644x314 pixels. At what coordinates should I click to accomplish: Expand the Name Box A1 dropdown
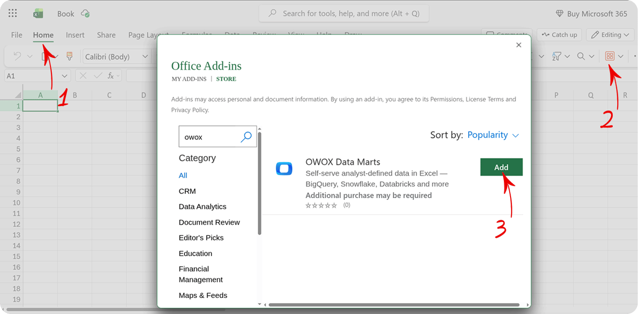65,76
